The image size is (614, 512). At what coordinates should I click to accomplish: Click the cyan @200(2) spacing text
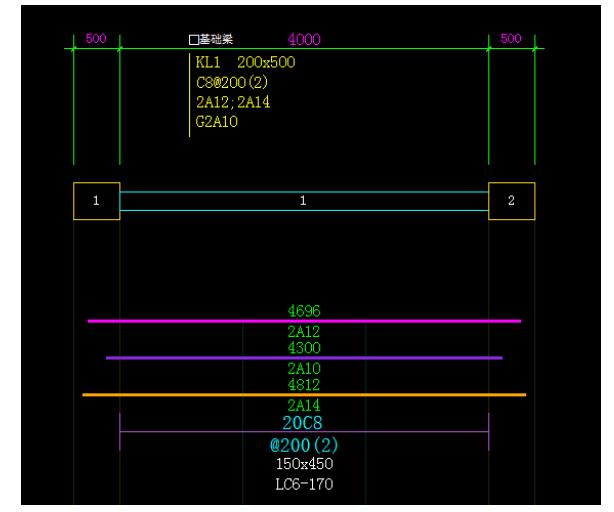(x=304, y=445)
